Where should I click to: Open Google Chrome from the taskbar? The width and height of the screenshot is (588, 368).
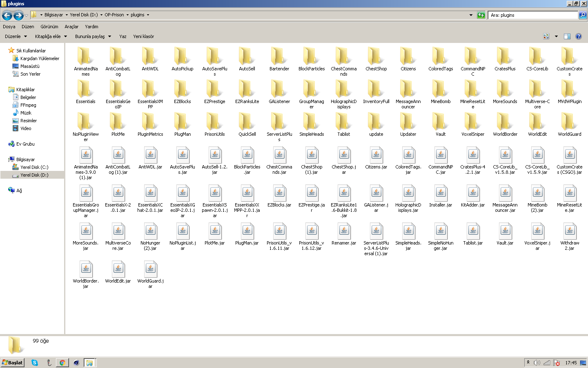(x=62, y=363)
